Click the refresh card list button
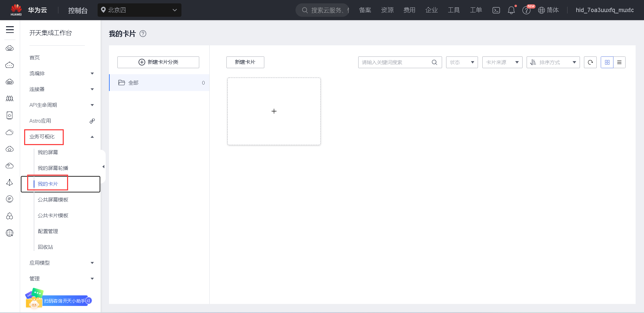This screenshot has width=644, height=313. tap(590, 62)
